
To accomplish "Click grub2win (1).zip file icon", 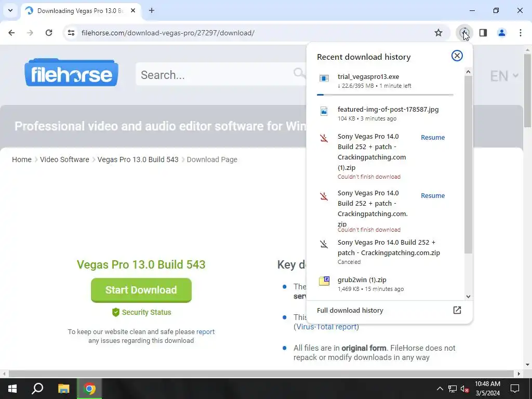I will [324, 281].
